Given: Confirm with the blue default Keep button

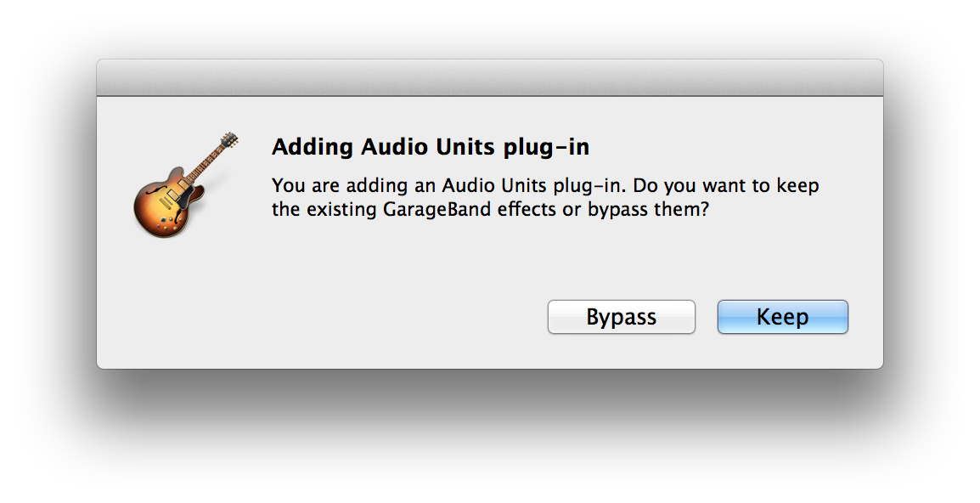Looking at the screenshot, I should 782,317.
